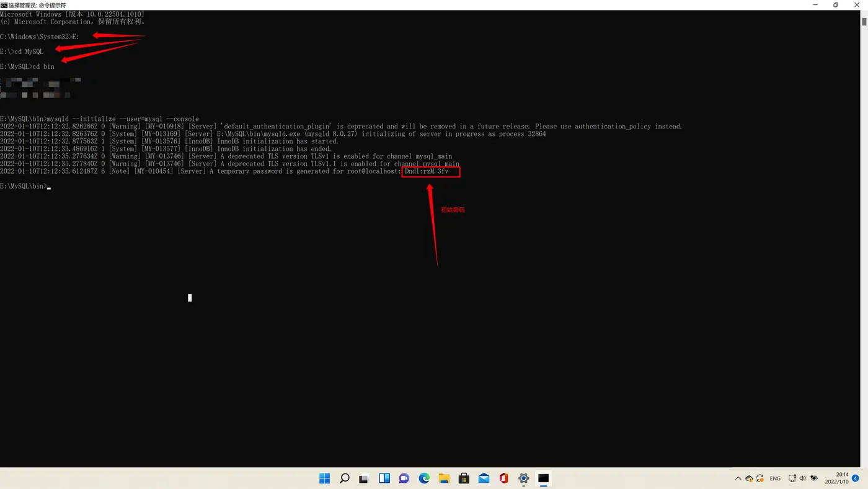Open Settings gear icon on the taskbar
The width and height of the screenshot is (868, 489).
[x=523, y=478]
